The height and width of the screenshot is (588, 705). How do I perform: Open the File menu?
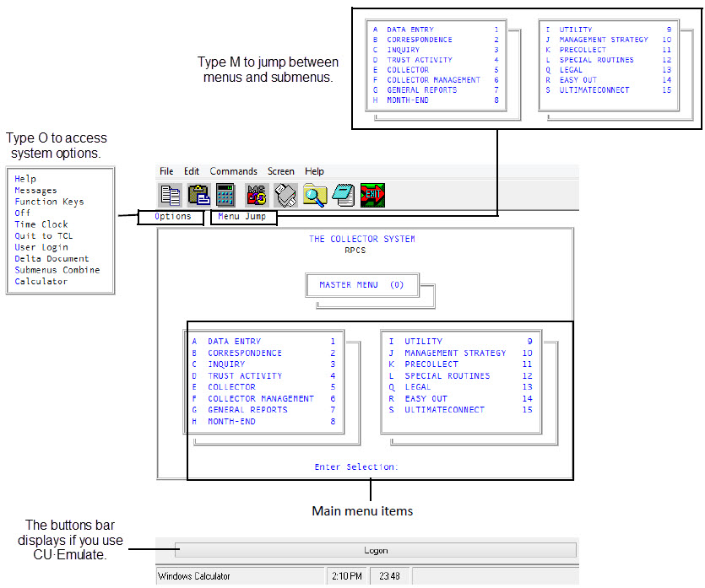pyautogui.click(x=166, y=171)
